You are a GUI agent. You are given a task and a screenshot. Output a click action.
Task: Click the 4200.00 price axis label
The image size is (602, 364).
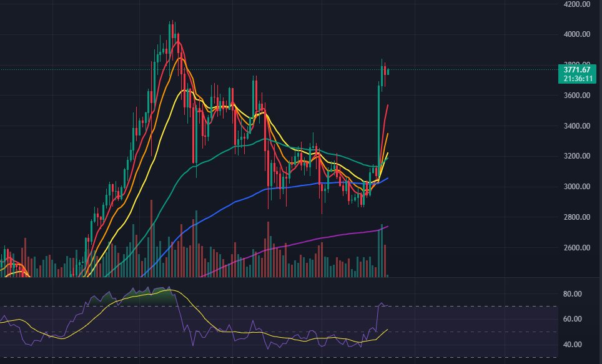(576, 4)
